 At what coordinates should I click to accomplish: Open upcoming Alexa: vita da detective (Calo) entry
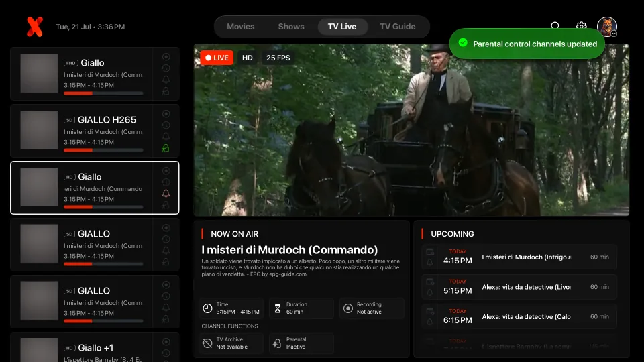(519, 317)
